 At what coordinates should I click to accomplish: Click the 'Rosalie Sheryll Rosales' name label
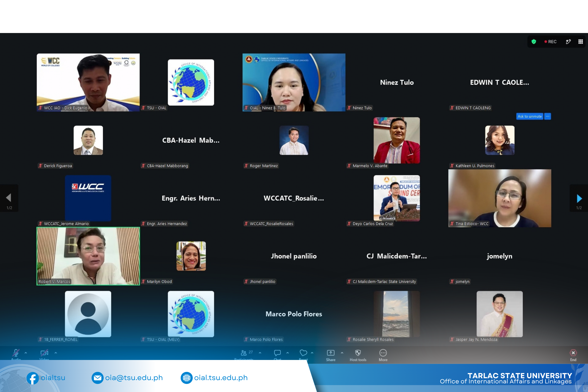click(x=373, y=339)
